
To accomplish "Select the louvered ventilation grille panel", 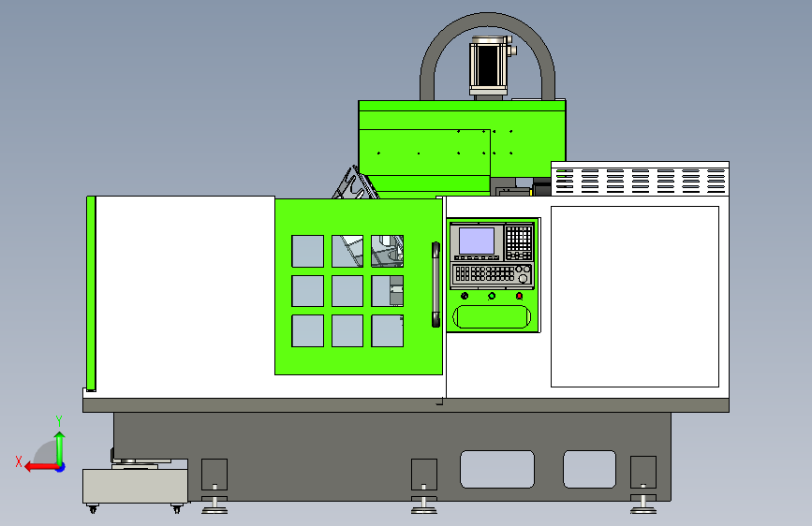I will click(640, 181).
